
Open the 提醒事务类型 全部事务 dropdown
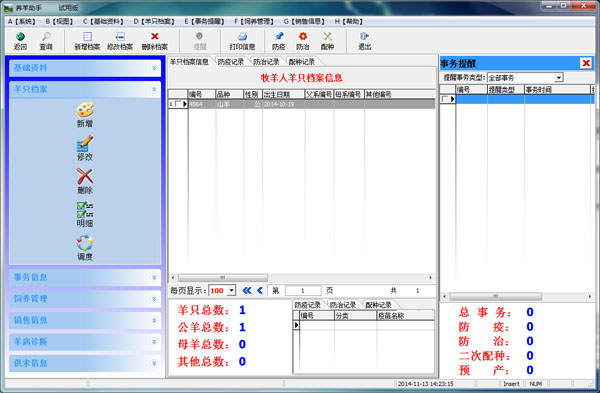(559, 78)
